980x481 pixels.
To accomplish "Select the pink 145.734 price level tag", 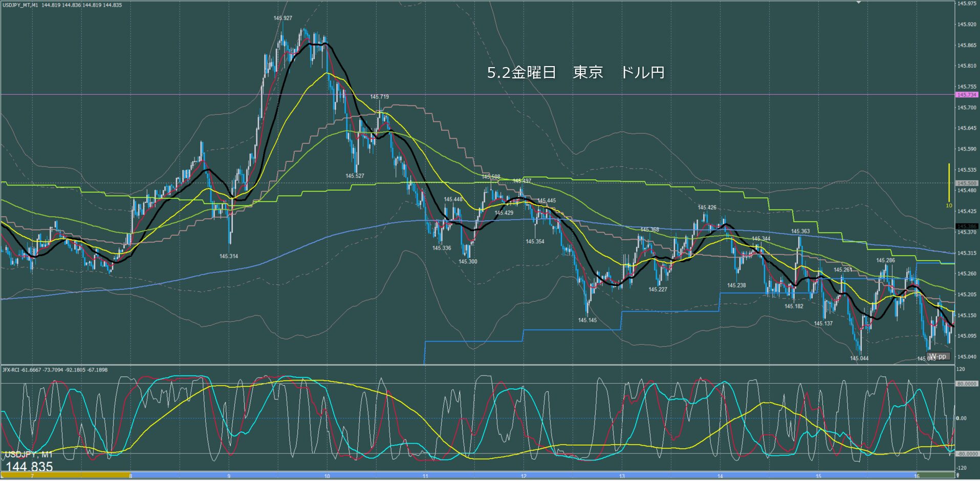I will [x=967, y=95].
